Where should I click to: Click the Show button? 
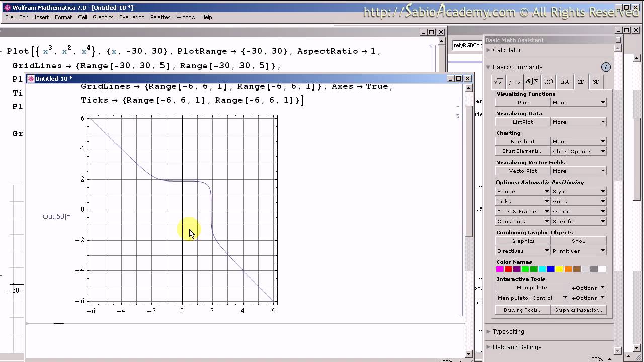point(579,241)
